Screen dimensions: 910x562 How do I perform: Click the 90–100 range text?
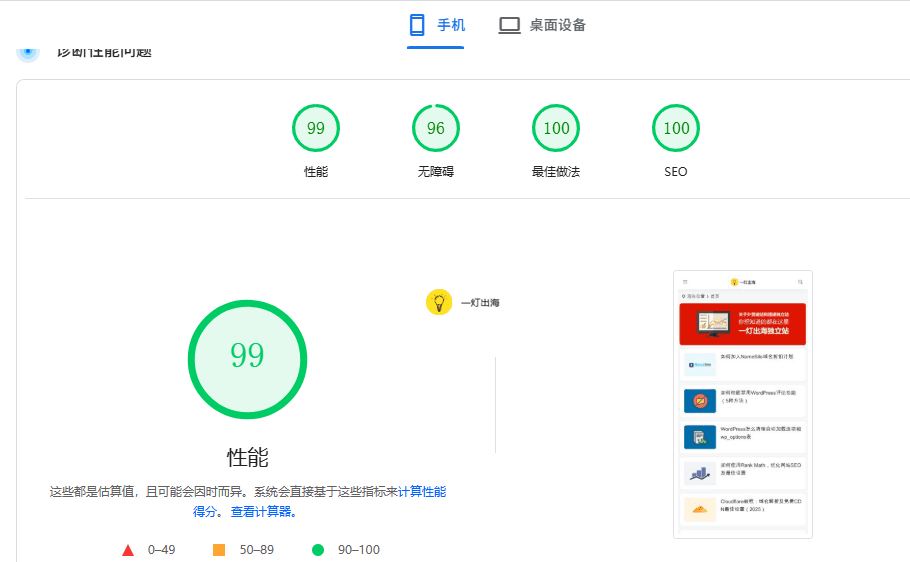[359, 550]
